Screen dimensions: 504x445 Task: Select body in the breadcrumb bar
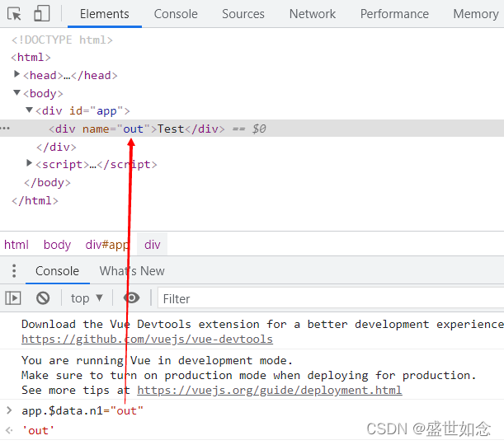pos(57,245)
